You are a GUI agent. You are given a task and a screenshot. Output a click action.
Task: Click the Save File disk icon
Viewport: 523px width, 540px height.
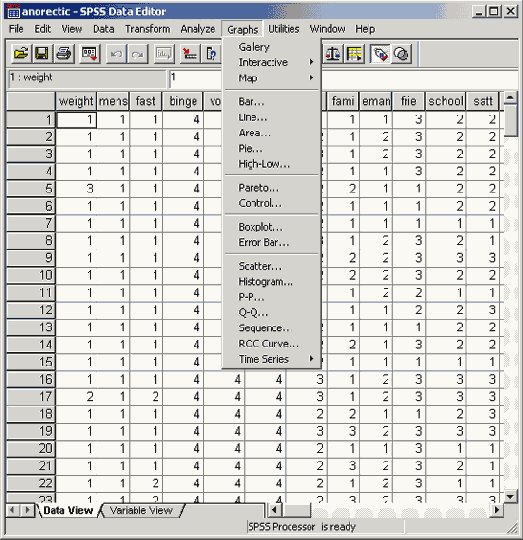(x=42, y=54)
